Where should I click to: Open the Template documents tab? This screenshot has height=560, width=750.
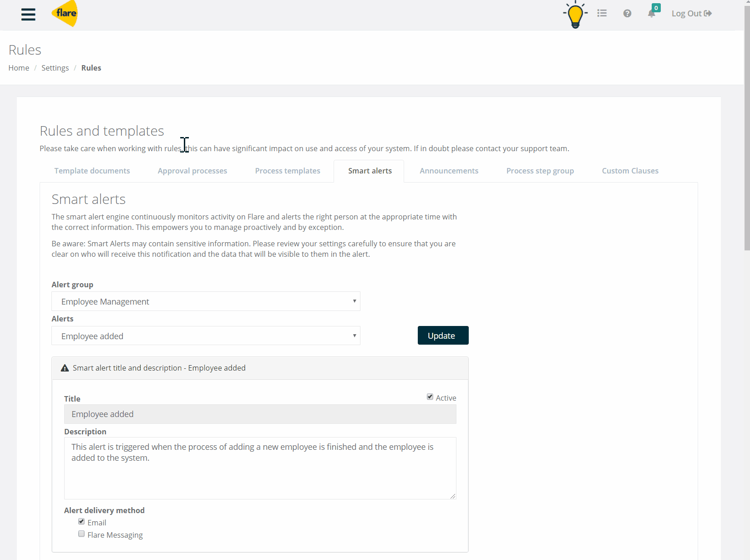tap(92, 171)
